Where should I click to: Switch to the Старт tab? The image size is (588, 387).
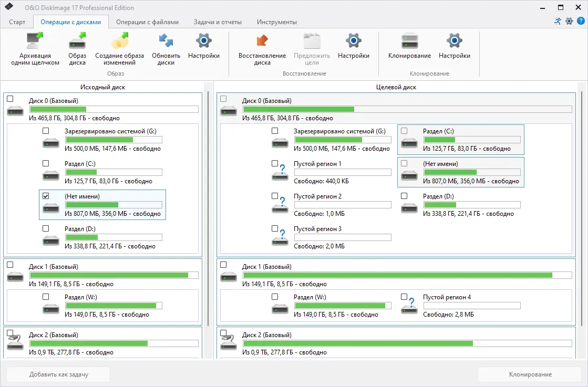click(x=17, y=22)
